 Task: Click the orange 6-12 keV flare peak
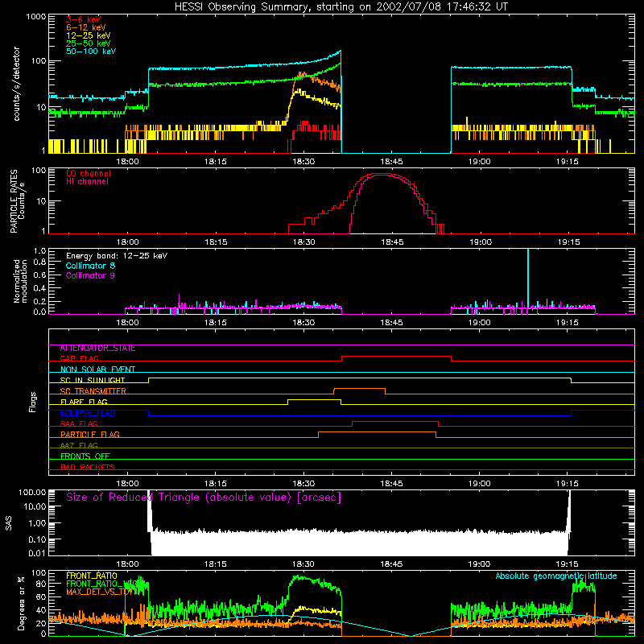pyautogui.click(x=301, y=74)
